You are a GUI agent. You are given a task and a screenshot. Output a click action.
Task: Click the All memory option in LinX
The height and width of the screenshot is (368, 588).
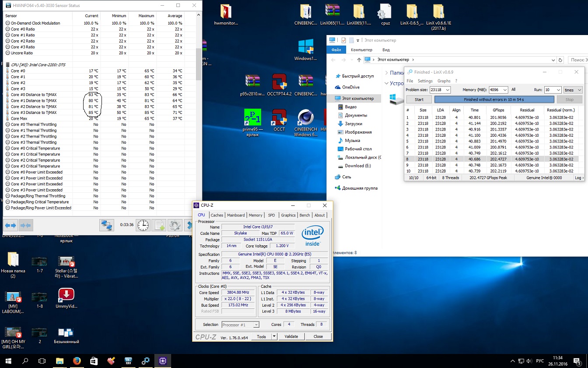pos(513,90)
